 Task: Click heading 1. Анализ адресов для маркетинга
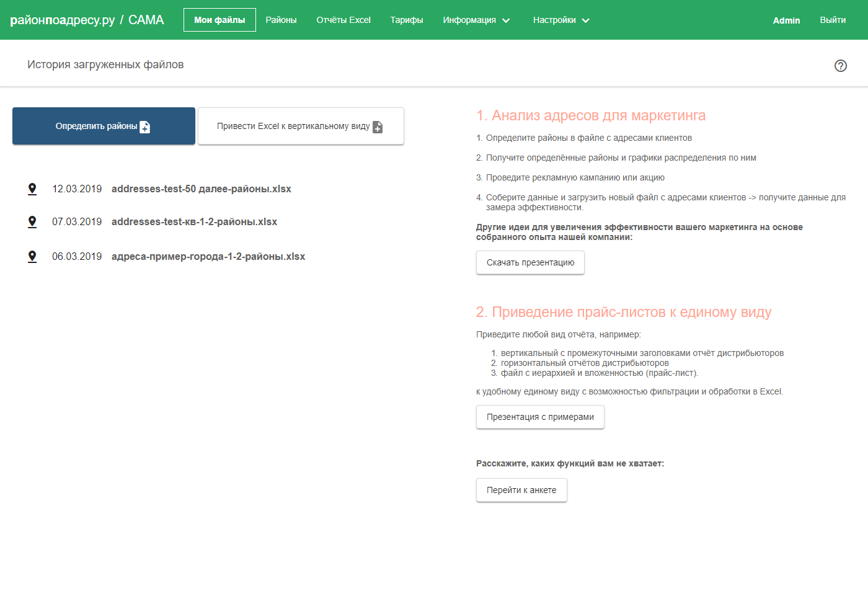click(591, 115)
